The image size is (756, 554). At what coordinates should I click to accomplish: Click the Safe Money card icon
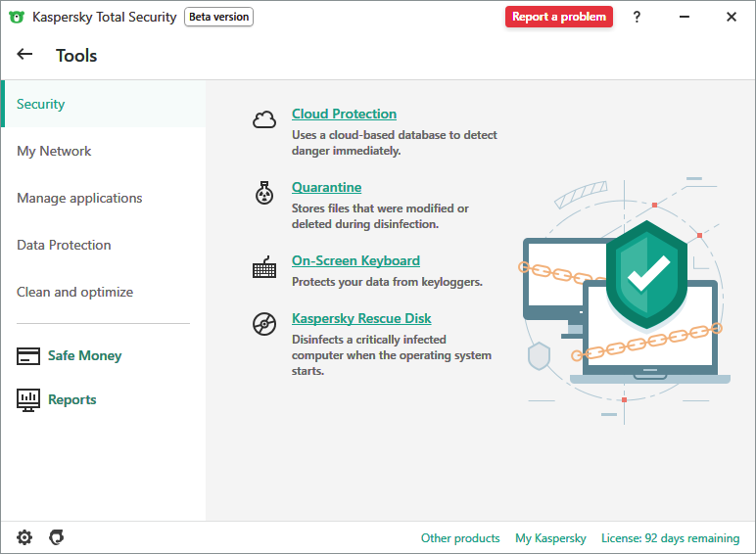pyautogui.click(x=28, y=356)
